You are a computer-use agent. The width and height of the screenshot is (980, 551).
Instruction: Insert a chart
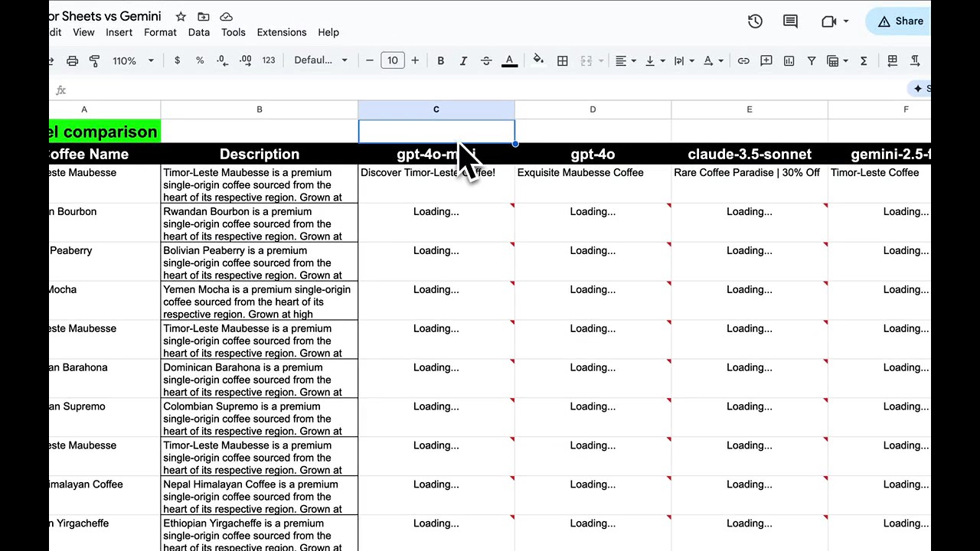tap(789, 60)
